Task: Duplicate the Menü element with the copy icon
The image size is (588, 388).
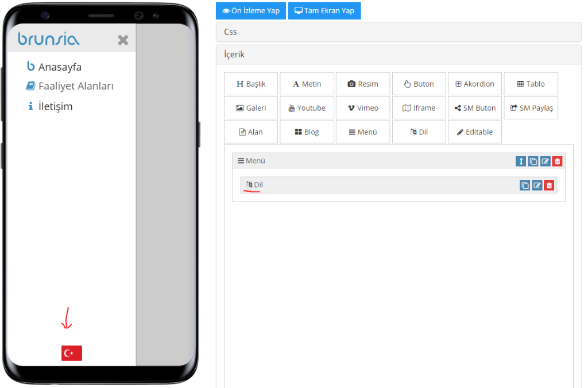Action: (x=533, y=161)
